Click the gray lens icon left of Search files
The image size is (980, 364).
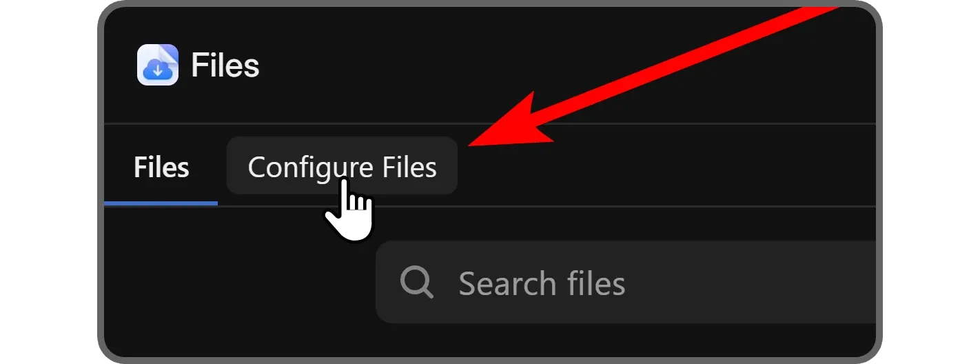point(418,283)
